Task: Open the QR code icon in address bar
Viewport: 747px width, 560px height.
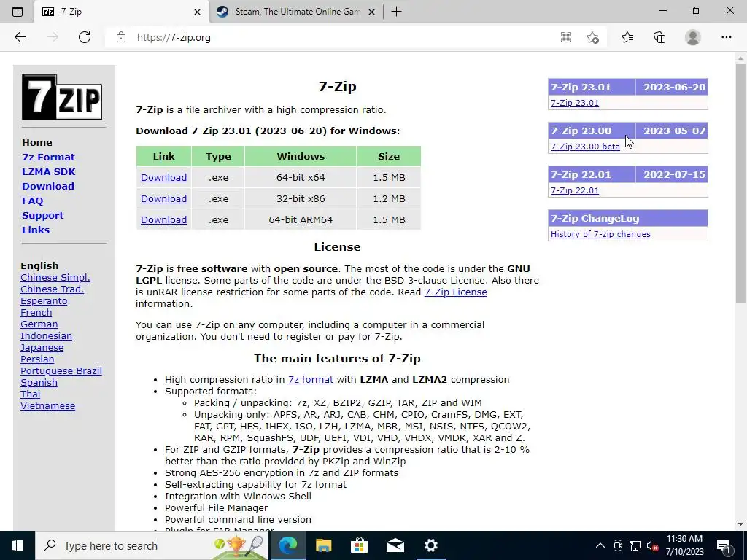Action: click(565, 37)
